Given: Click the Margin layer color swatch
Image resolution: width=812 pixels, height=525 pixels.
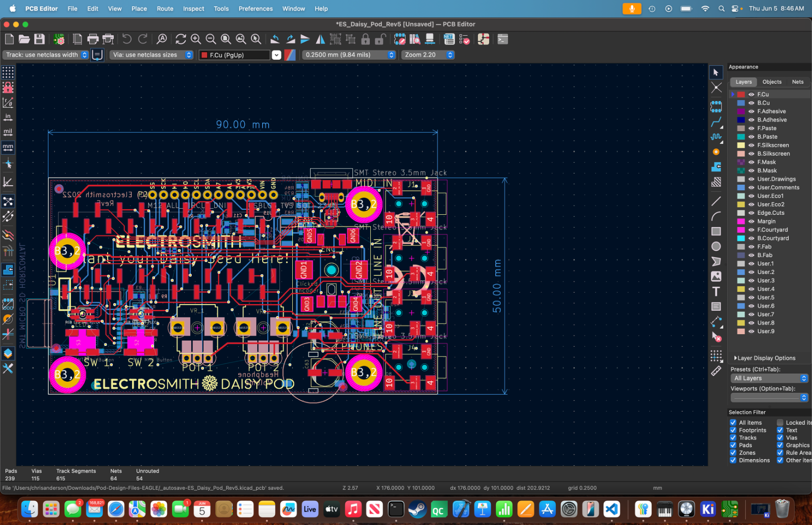Looking at the screenshot, I should [741, 221].
